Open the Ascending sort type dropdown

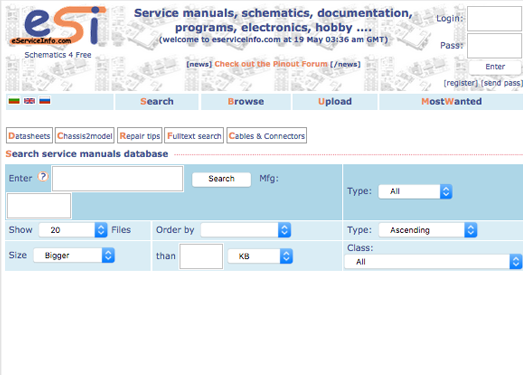(x=428, y=230)
